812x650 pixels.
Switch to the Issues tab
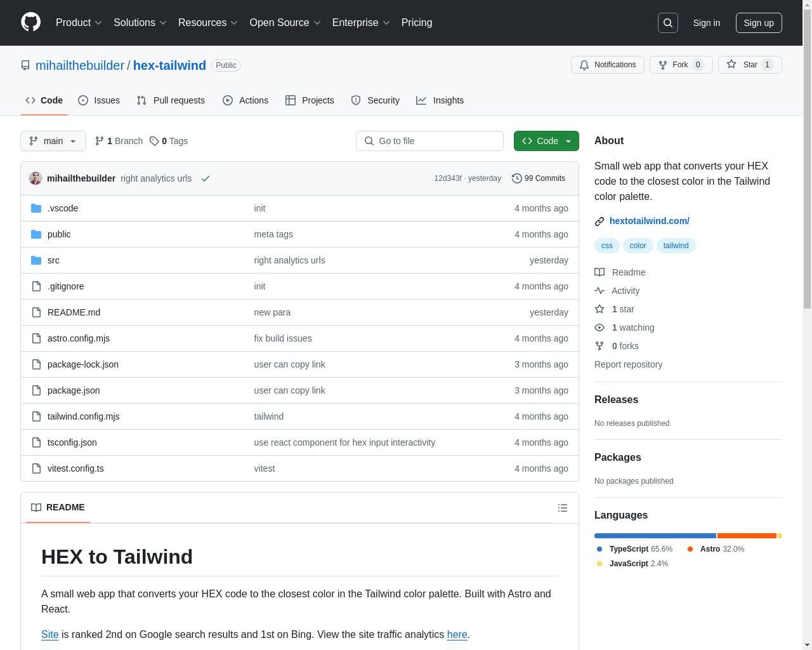[99, 100]
